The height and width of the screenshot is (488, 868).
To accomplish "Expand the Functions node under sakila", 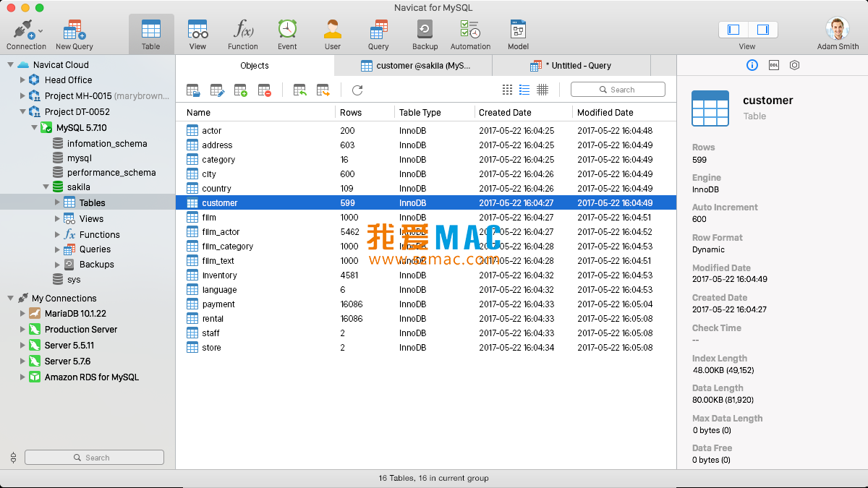I will 57,235.
